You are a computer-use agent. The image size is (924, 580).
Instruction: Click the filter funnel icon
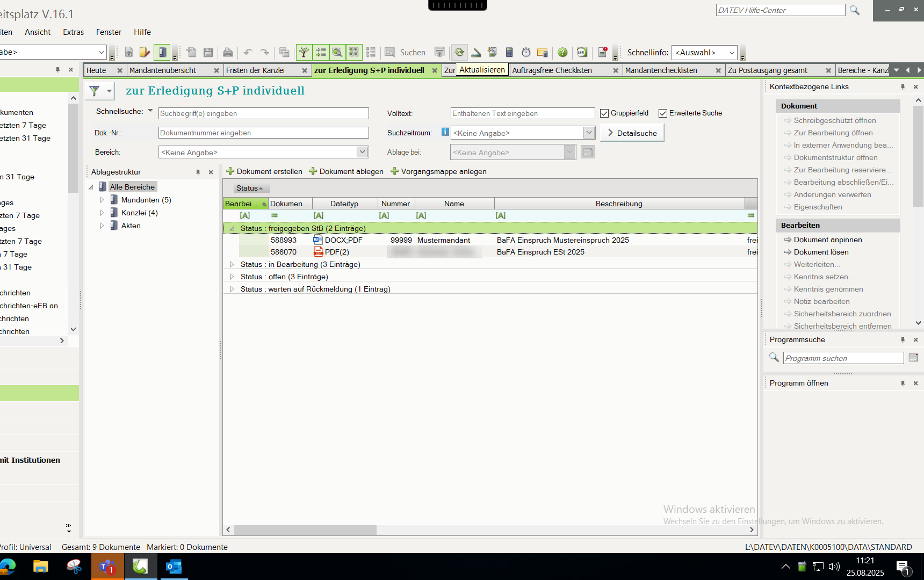[95, 91]
